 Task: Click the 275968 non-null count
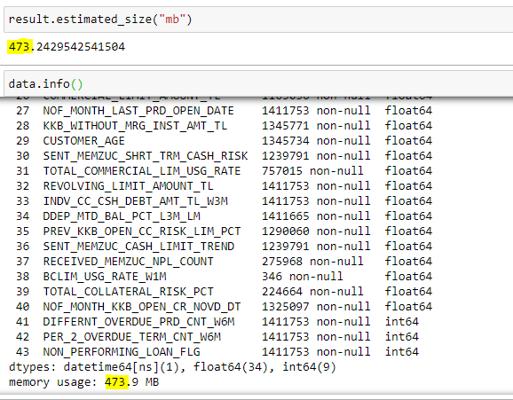312,261
